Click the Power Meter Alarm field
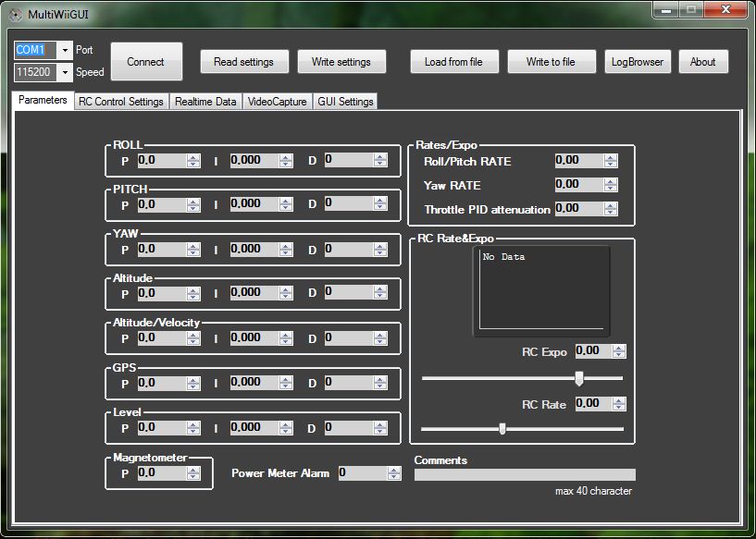The width and height of the screenshot is (756, 539). click(363, 473)
